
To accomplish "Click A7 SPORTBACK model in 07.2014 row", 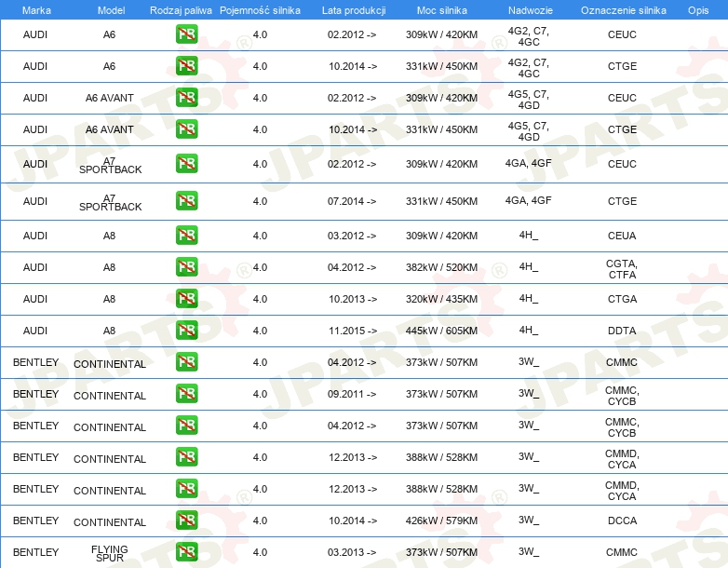I will coord(110,202).
